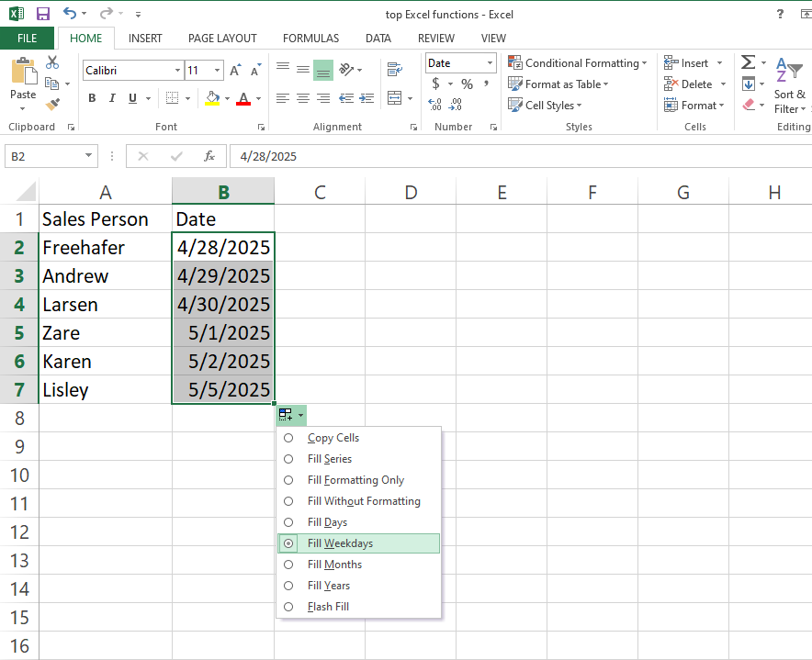Viewport: 812px width, 660px height.
Task: Click the Align Left icon
Action: tap(283, 98)
